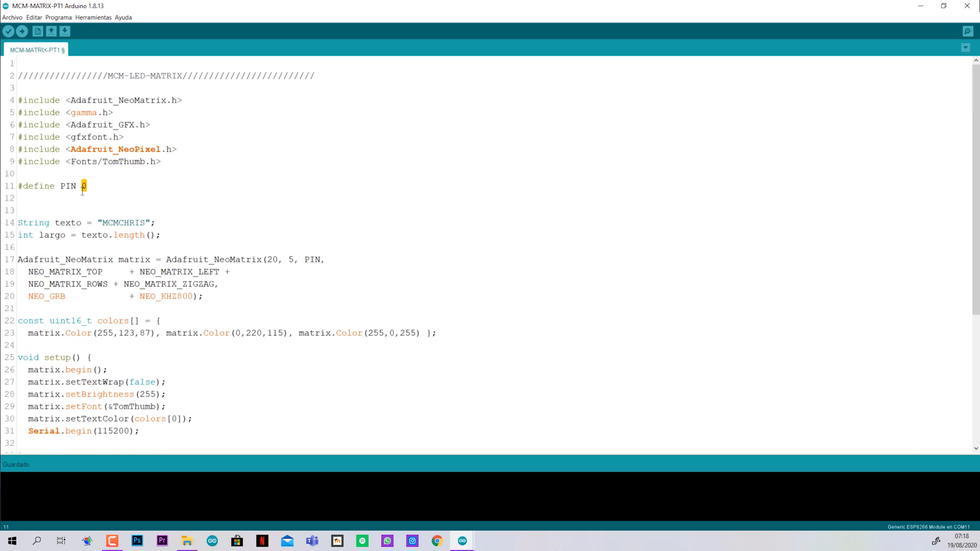Expand the tab options dropdown arrow
980x551 pixels.
[x=965, y=47]
